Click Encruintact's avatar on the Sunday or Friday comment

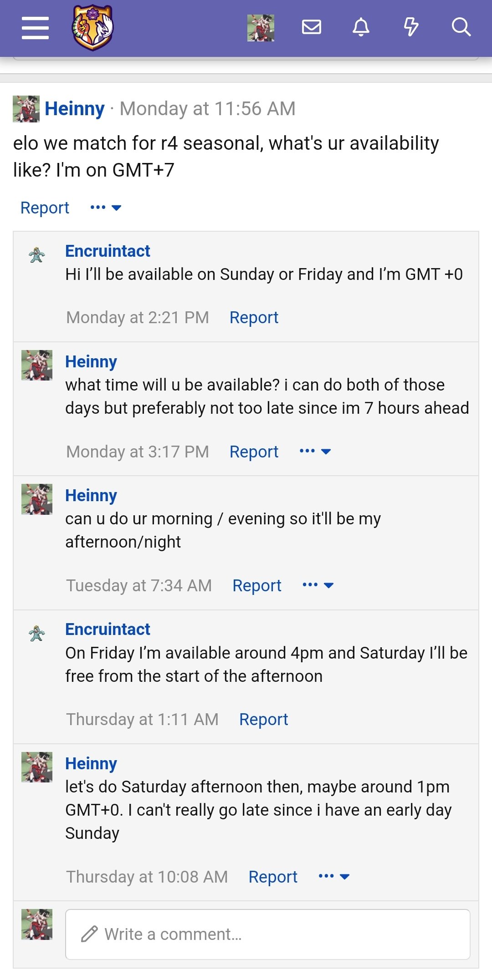coord(37,255)
